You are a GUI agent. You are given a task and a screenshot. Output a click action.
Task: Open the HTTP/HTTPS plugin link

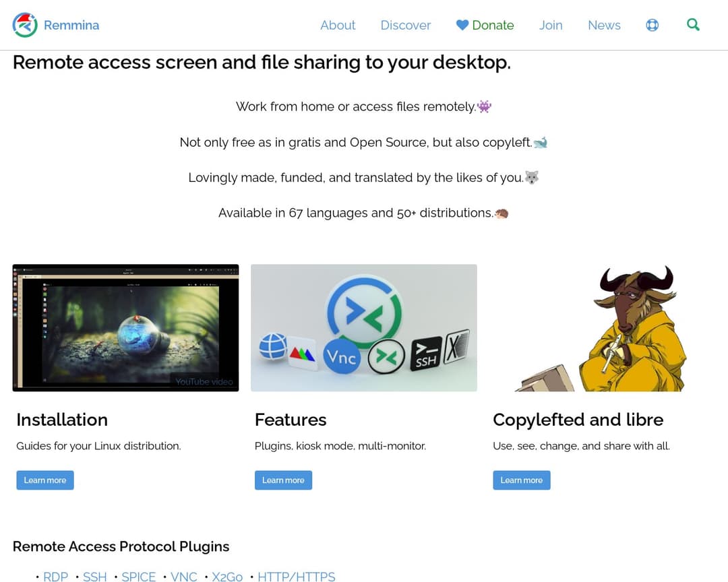[296, 577]
